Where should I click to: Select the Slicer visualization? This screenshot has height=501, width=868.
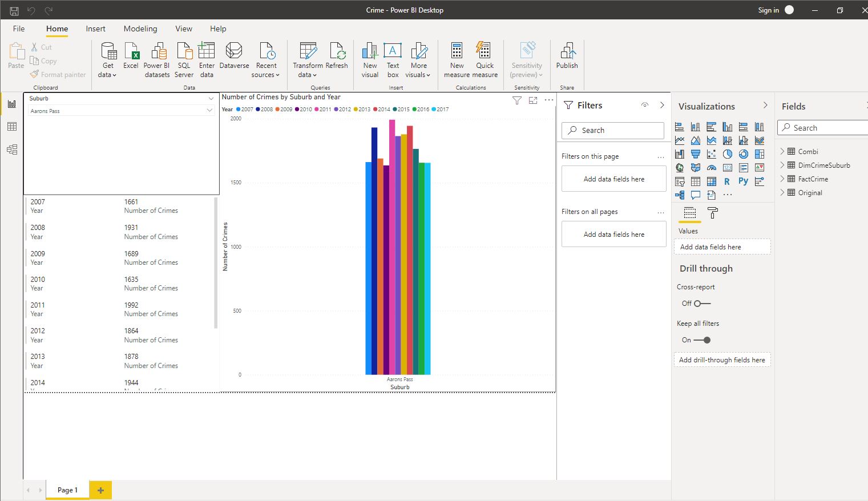pyautogui.click(x=680, y=181)
